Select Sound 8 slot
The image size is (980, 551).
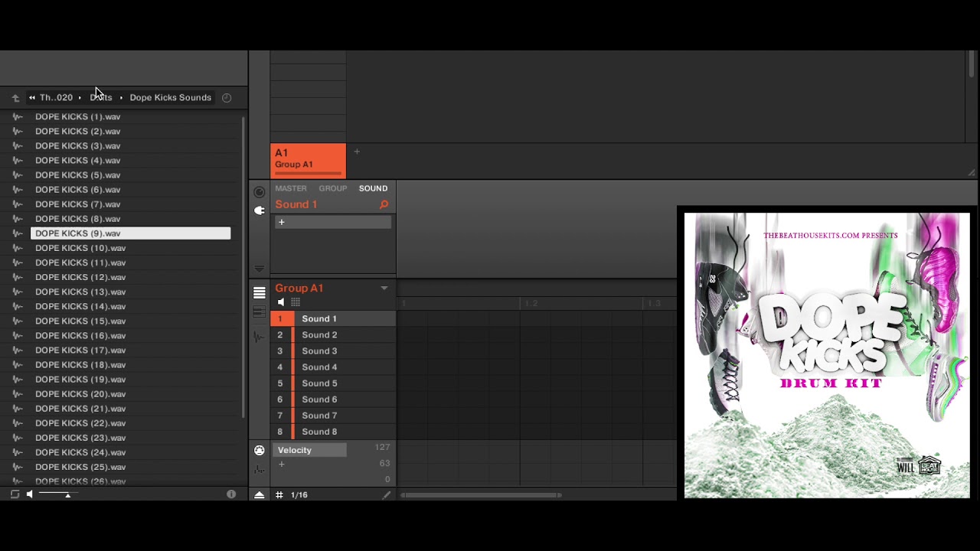click(333, 432)
